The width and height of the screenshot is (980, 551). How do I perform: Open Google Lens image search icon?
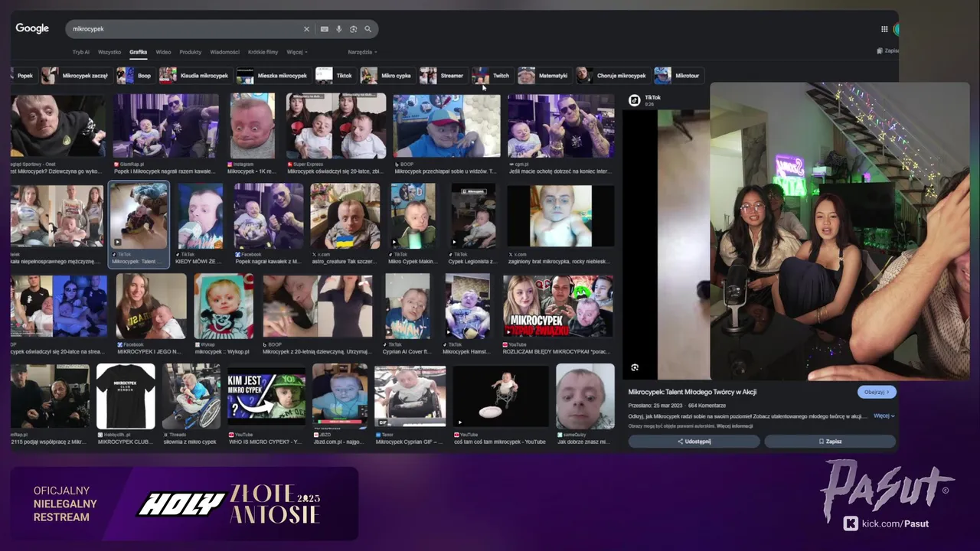353,29
